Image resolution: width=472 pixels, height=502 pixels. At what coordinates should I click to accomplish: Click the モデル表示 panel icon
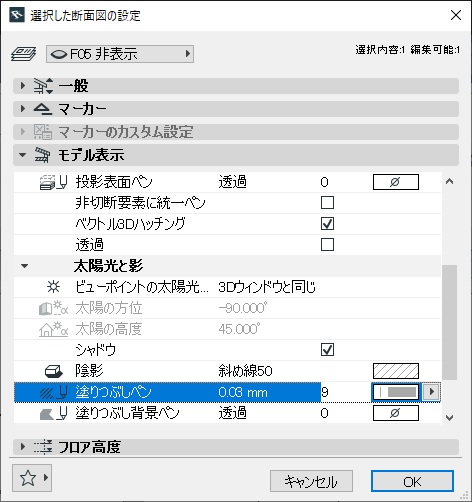42,155
